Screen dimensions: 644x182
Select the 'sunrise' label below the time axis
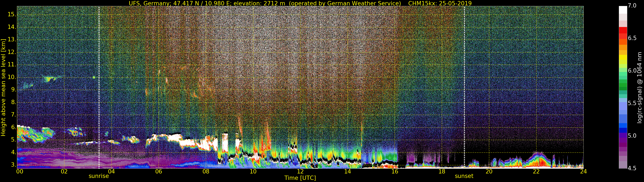[x=99, y=176]
